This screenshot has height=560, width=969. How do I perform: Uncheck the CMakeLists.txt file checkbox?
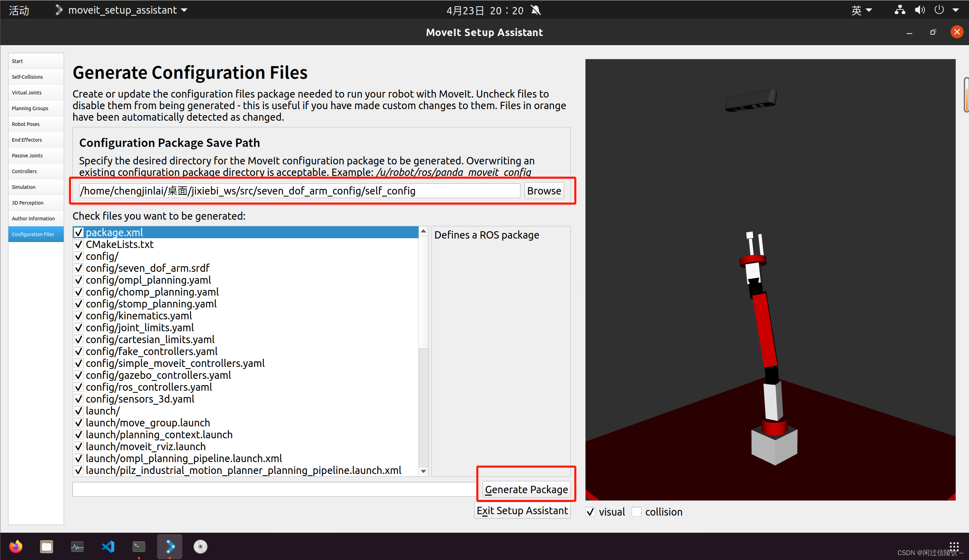coord(79,244)
